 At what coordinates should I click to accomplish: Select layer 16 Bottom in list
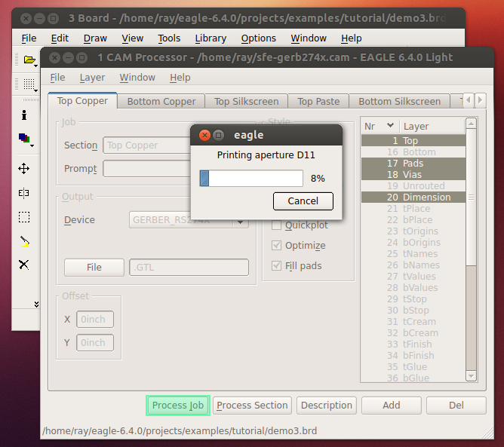413,152
